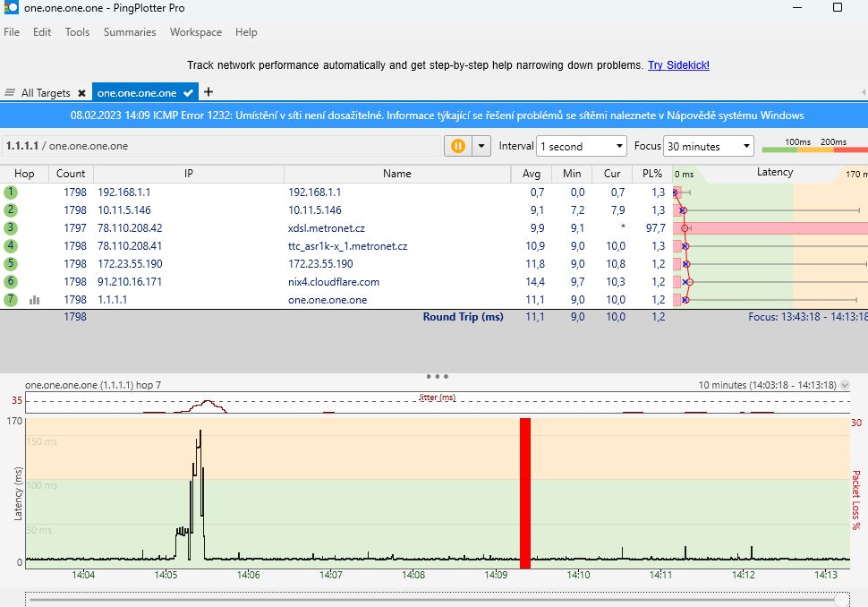
Task: Click the red packet loss bar on the graph
Action: pos(525,492)
